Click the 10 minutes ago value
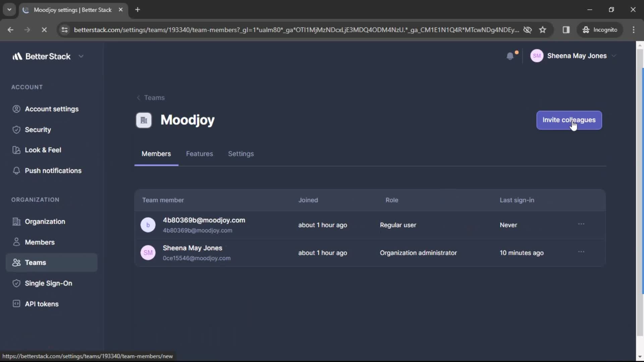The width and height of the screenshot is (644, 362). 522,253
